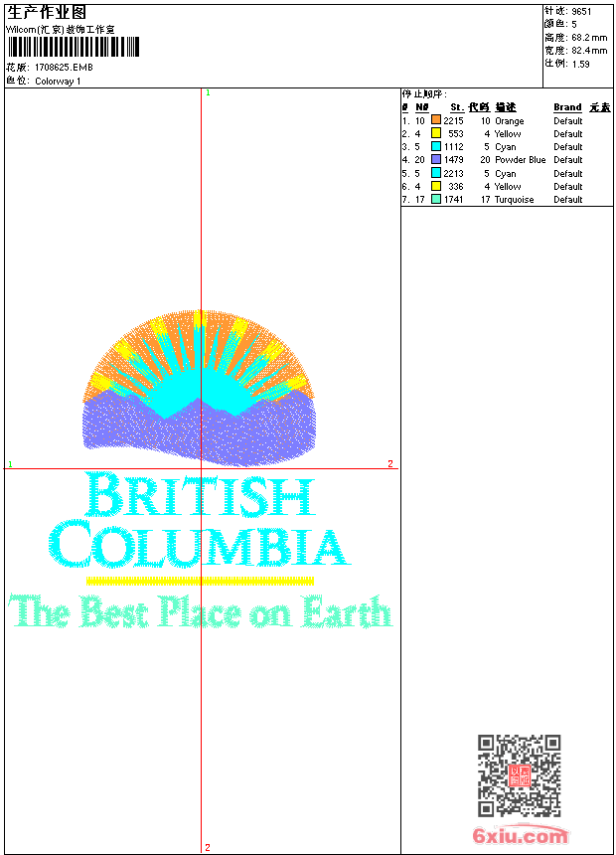Choose the Powder Blue swatch beside 1479

[x=436, y=159]
